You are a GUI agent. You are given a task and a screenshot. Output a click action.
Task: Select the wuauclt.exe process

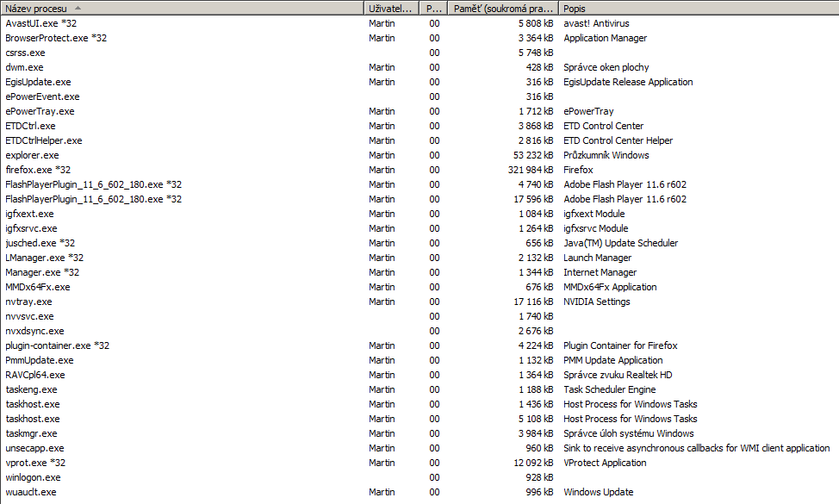point(30,492)
